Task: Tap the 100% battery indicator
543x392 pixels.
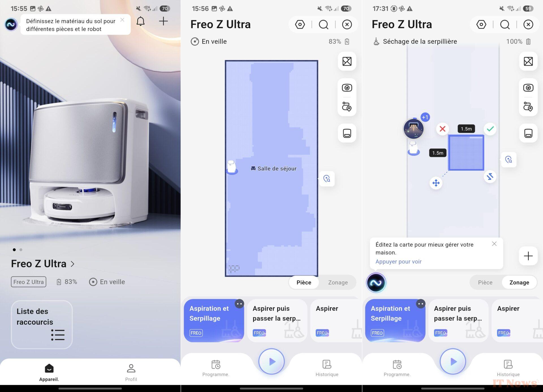Action: [x=518, y=42]
